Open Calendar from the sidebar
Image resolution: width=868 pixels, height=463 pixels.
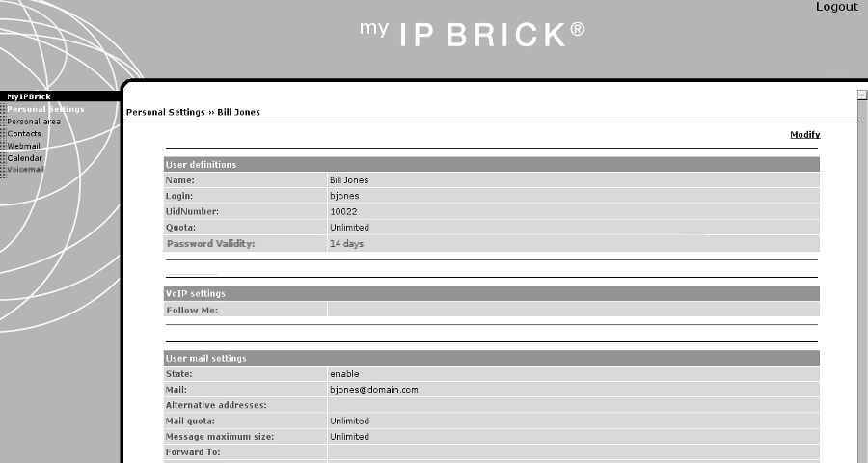pyautogui.click(x=24, y=158)
